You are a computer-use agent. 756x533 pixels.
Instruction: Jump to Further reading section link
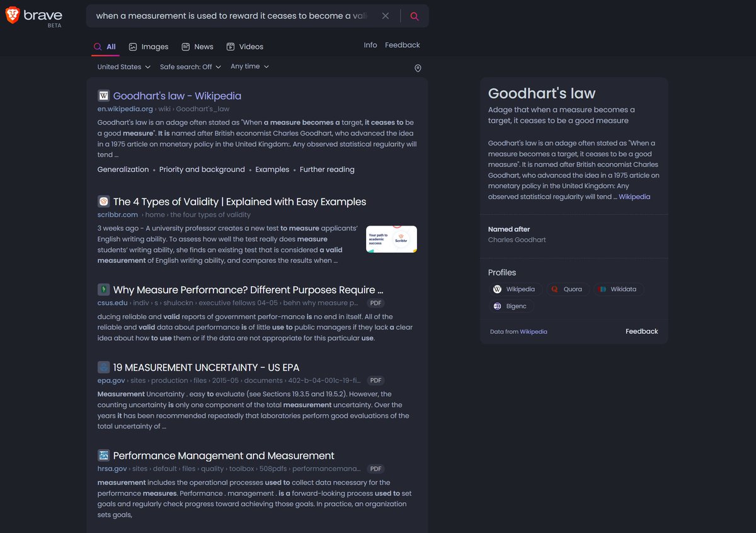327,169
